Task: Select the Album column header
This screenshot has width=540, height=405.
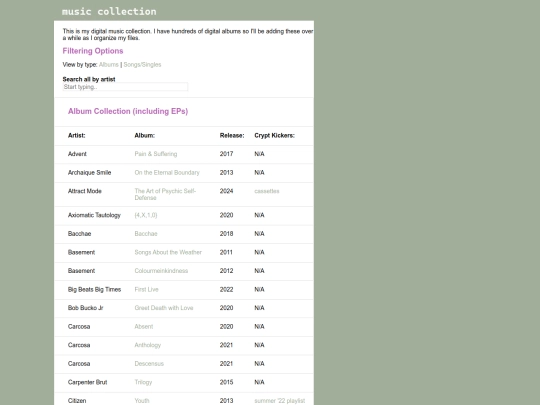Action: point(145,136)
